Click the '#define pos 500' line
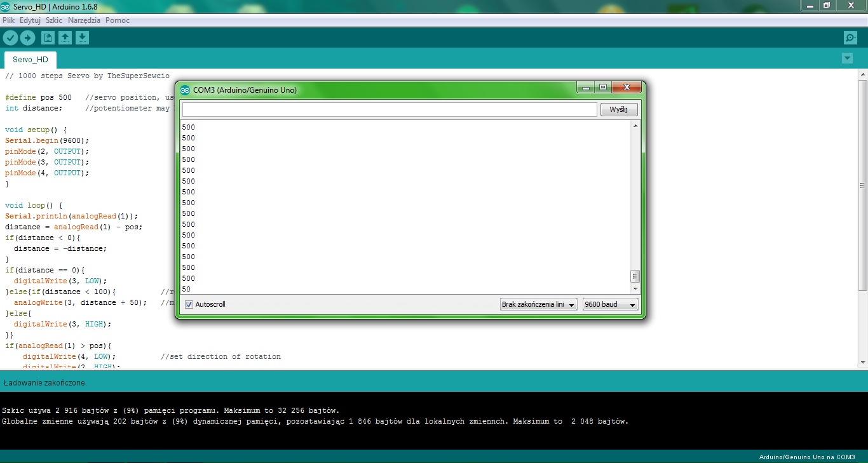The width and height of the screenshot is (868, 463). [38, 97]
